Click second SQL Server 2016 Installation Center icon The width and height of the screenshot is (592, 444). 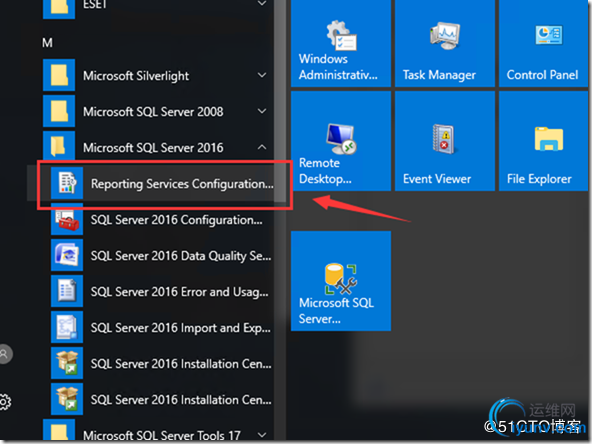click(x=67, y=399)
